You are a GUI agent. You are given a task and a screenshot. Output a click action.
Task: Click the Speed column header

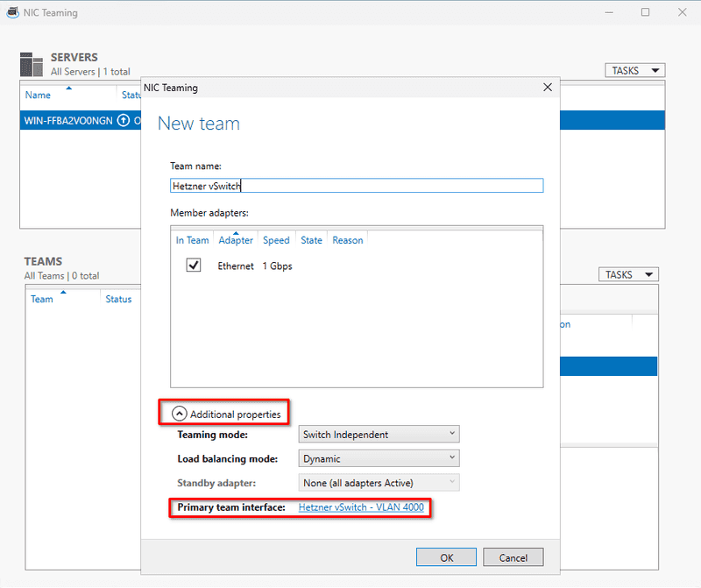[x=276, y=239]
